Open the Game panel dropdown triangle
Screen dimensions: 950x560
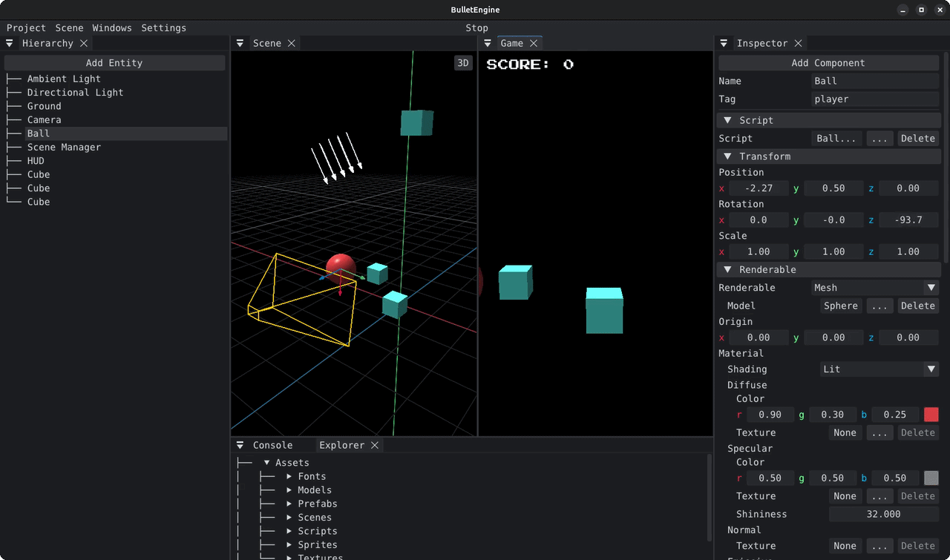tap(488, 44)
